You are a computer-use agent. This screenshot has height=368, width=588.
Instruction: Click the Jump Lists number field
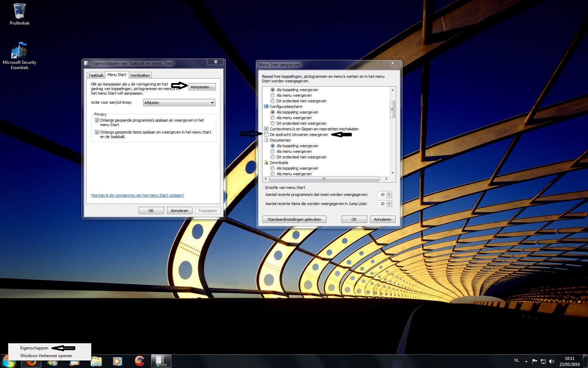point(382,204)
